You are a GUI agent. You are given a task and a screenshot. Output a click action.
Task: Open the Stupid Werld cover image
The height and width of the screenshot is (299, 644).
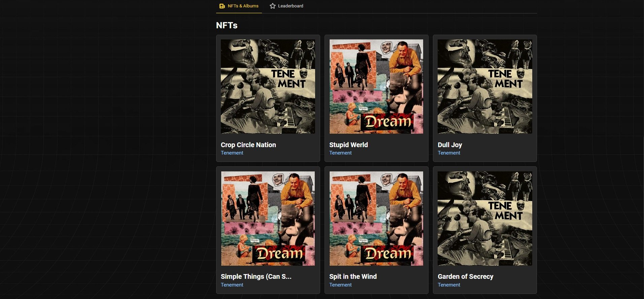point(376,87)
